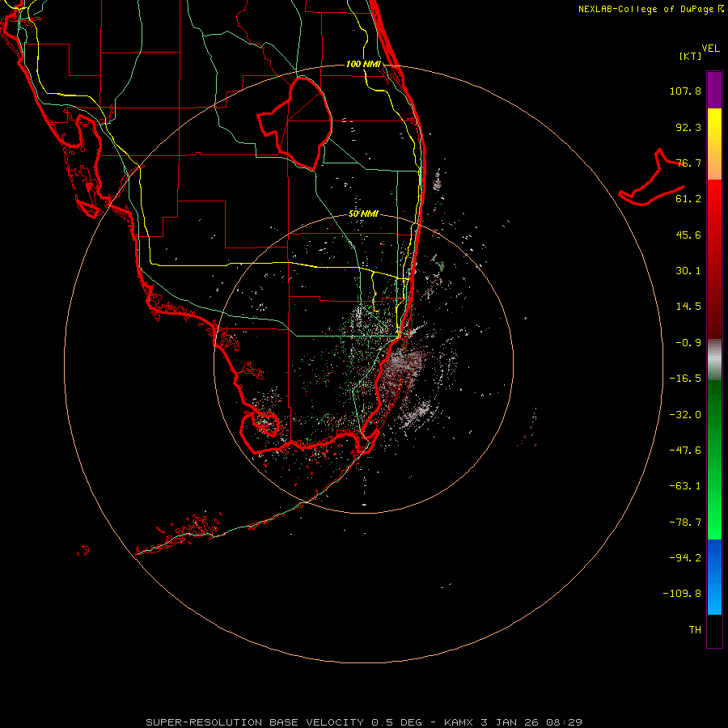This screenshot has width=728, height=728.
Task: Click the 107.8 legend value
Action: tap(685, 91)
